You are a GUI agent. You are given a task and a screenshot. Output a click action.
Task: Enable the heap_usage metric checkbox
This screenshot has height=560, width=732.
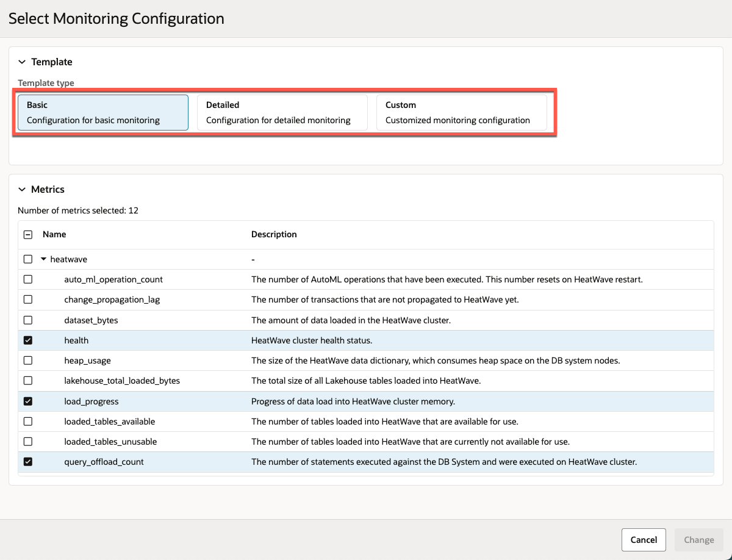click(27, 360)
